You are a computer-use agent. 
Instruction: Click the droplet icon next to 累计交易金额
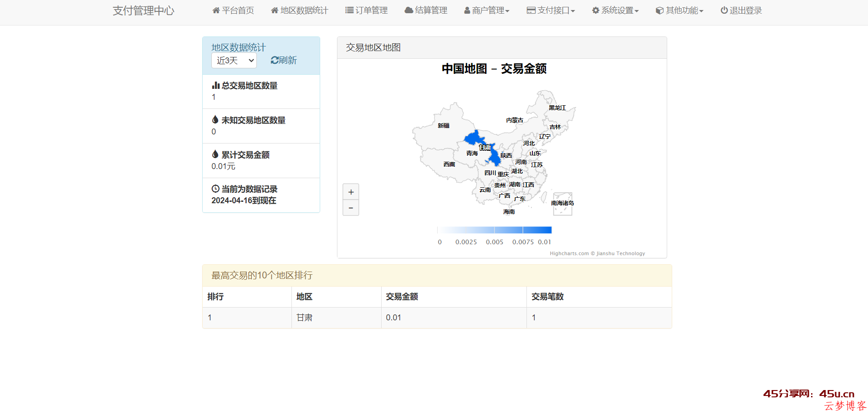pos(215,154)
